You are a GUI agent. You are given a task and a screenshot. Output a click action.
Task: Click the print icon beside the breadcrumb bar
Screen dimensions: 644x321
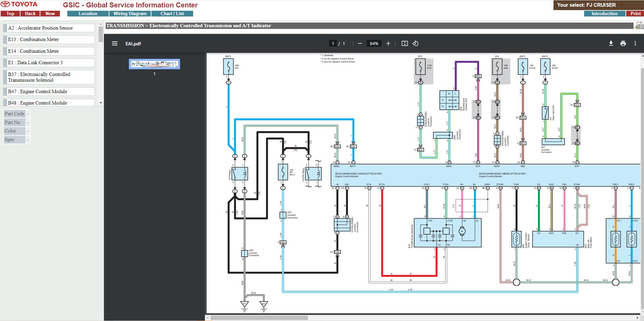[x=639, y=26]
